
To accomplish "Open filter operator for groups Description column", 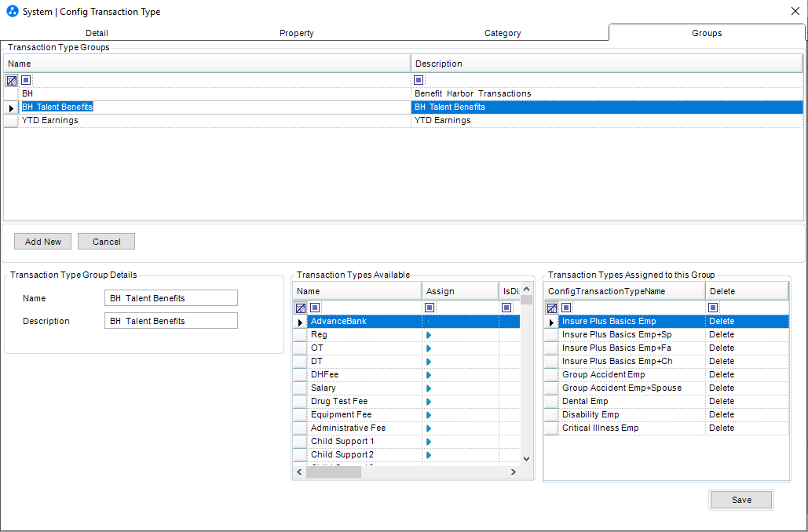I will tap(419, 80).
